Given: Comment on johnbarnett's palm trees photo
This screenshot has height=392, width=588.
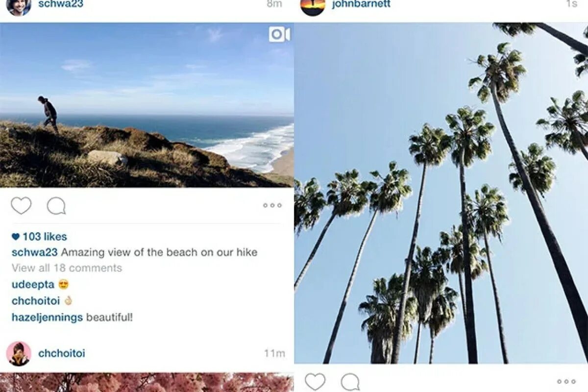Looking at the screenshot, I should click(x=350, y=382).
